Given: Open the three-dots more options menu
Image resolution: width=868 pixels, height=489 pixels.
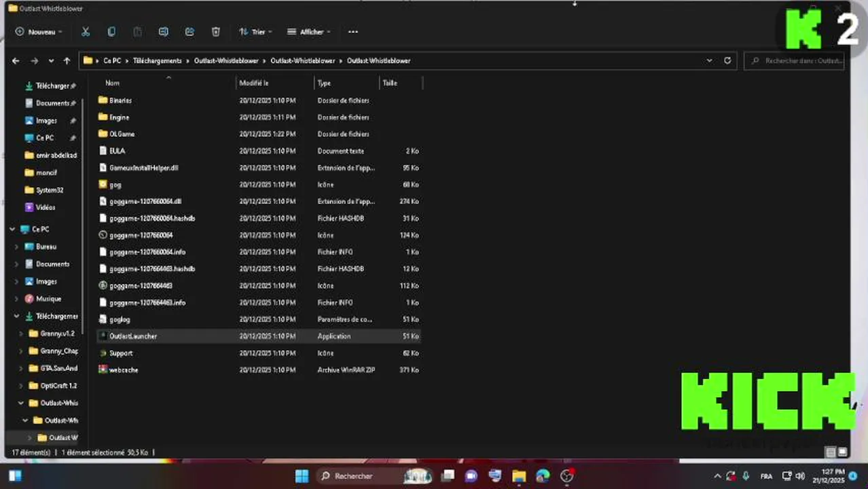Looking at the screenshot, I should (x=352, y=32).
